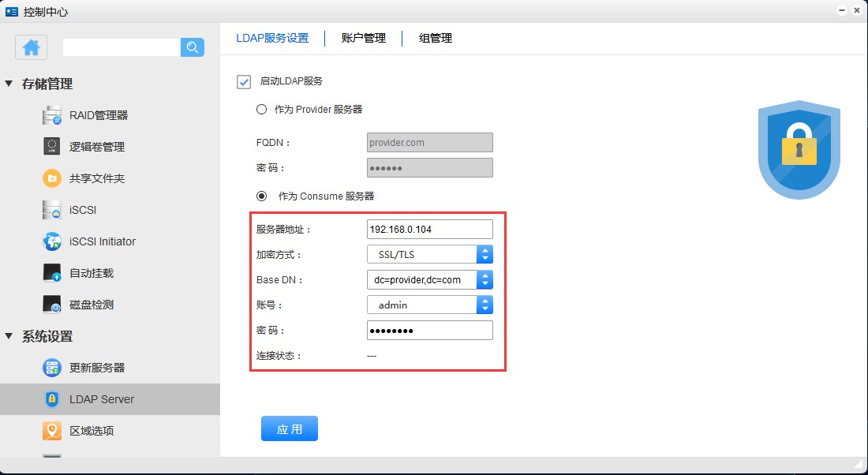
Task: Click the 应用 apply button
Action: click(x=289, y=429)
